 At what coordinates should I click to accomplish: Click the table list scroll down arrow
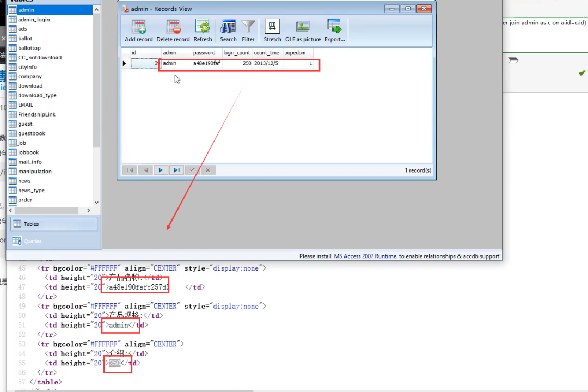coord(96,203)
